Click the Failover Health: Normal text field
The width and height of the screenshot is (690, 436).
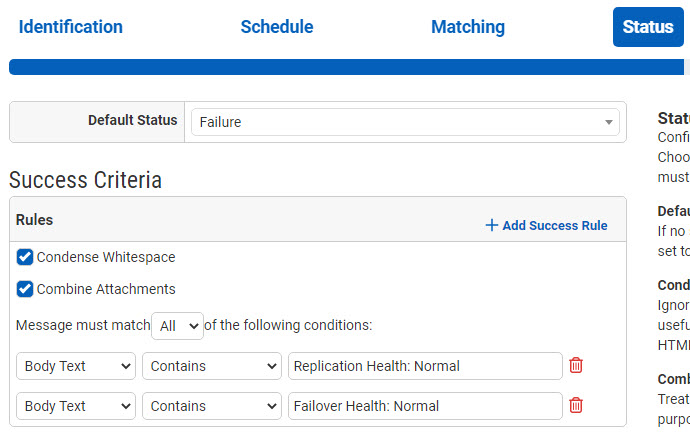pos(425,406)
